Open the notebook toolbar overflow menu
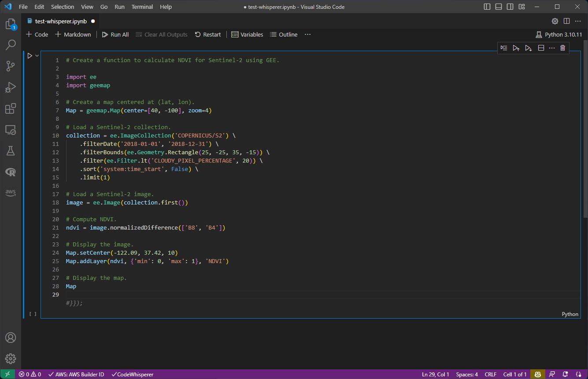 pos(307,34)
